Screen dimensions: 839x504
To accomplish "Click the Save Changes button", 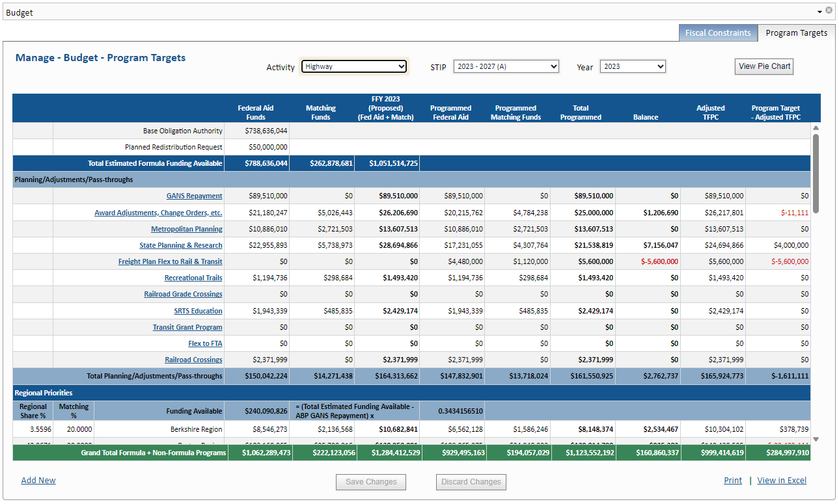I will point(370,482).
